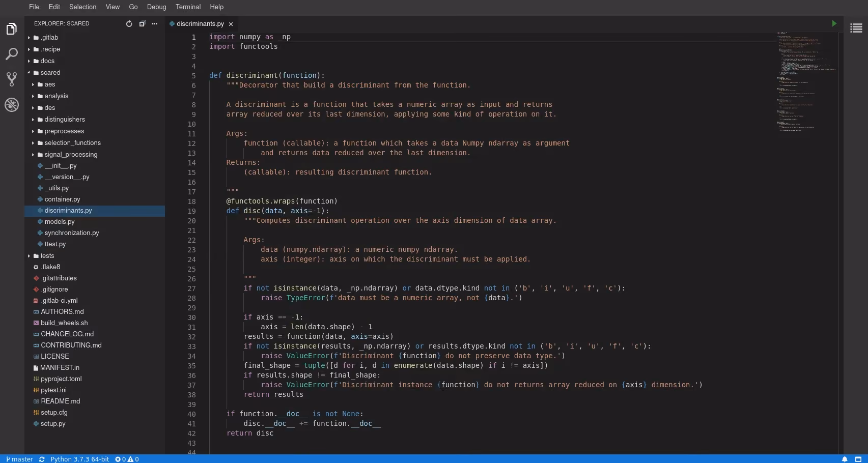Open the Edit menu
Viewport: 868px width, 463px height.
point(54,7)
